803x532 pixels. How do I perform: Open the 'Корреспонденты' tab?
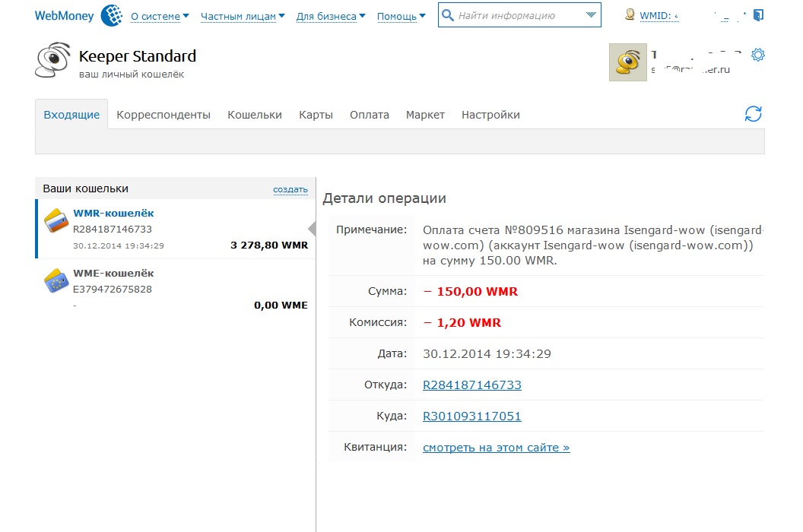(x=163, y=115)
